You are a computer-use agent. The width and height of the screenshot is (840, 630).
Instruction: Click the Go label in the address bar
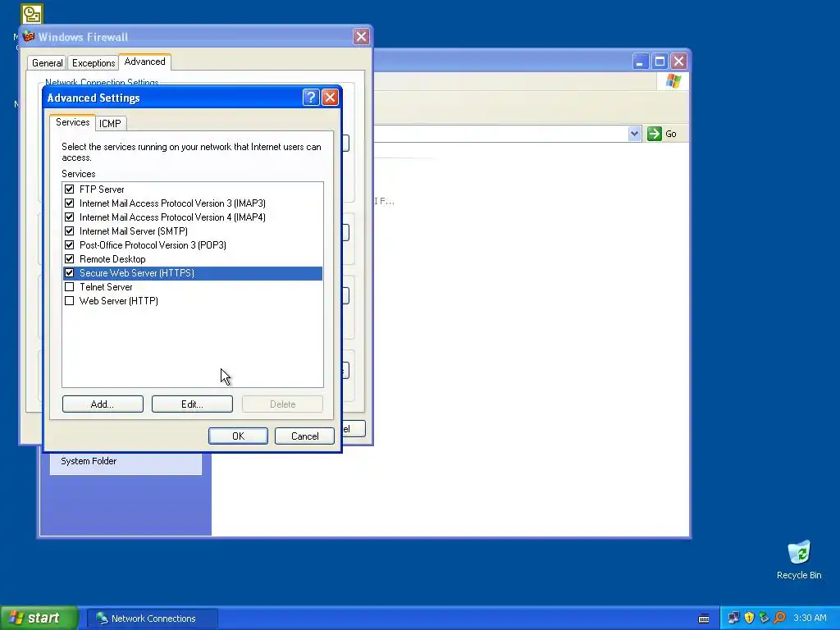pos(671,134)
